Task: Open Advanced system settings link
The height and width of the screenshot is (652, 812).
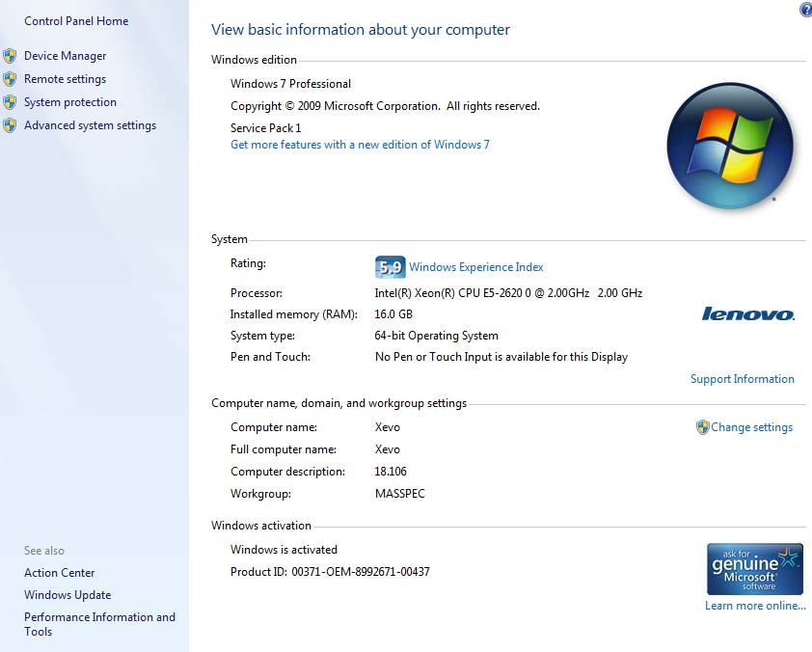Action: [90, 125]
